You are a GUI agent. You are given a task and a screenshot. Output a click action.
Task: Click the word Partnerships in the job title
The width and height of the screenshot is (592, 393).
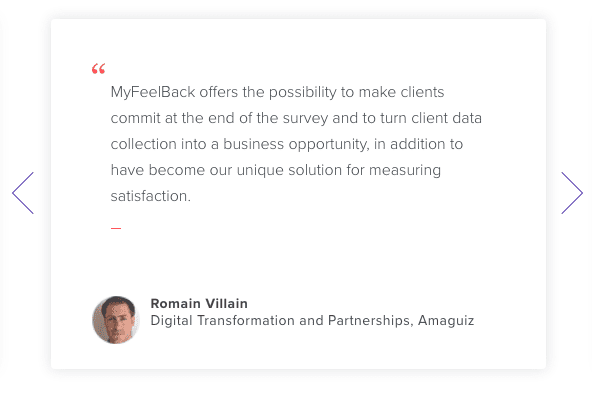click(369, 321)
